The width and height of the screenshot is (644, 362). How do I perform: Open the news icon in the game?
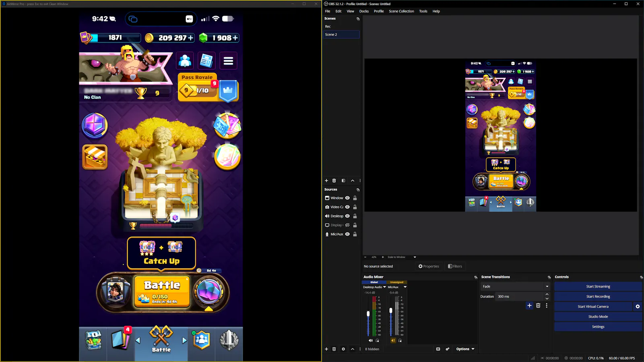tap(206, 61)
